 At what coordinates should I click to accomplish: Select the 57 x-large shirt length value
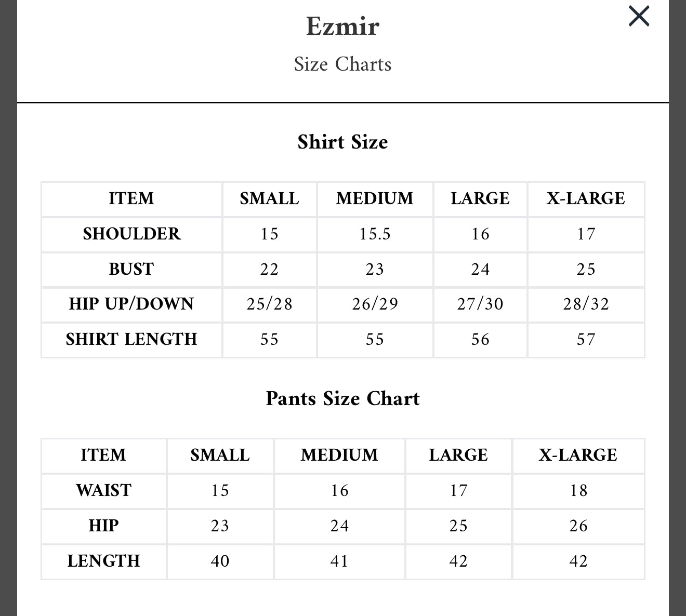pos(586,339)
